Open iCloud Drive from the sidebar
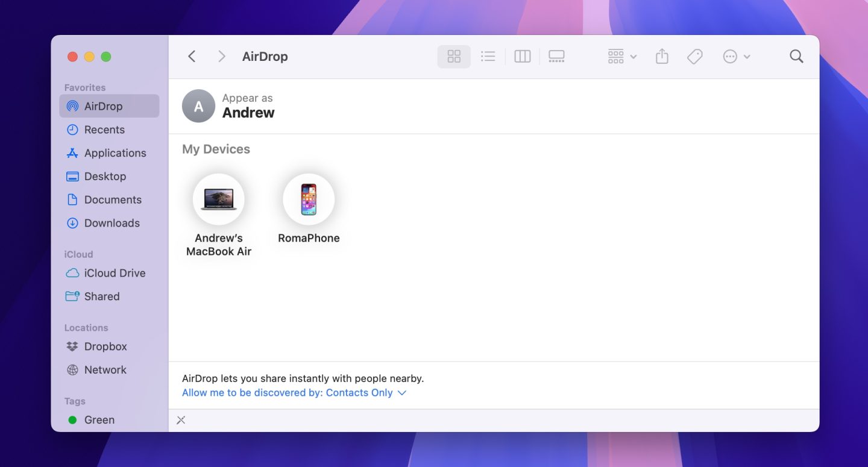This screenshot has height=467, width=868. pyautogui.click(x=115, y=273)
